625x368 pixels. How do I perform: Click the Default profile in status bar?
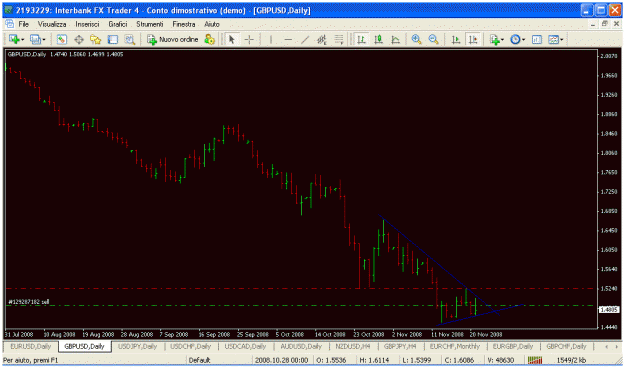(199, 360)
